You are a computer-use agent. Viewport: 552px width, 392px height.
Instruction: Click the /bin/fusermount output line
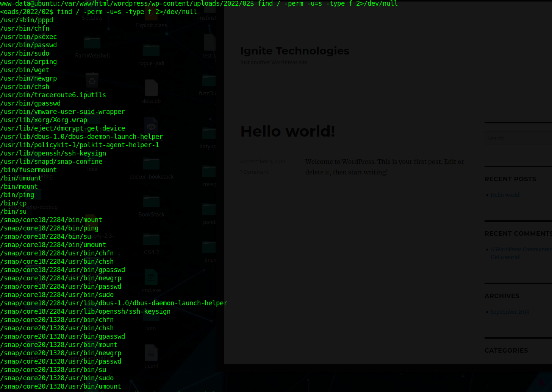[x=28, y=170]
